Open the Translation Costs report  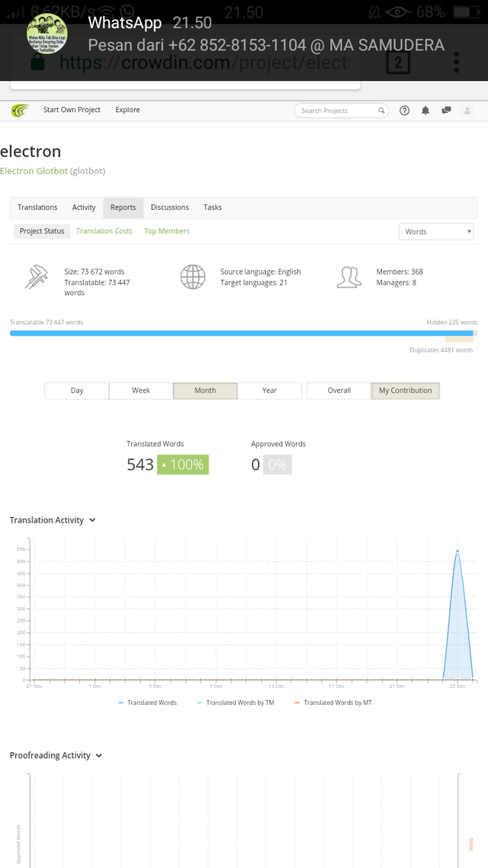104,231
